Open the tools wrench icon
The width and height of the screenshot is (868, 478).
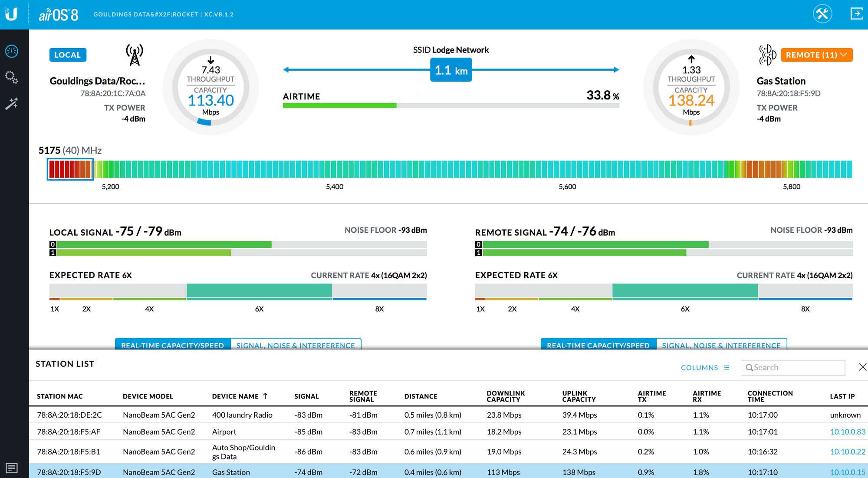(x=822, y=14)
